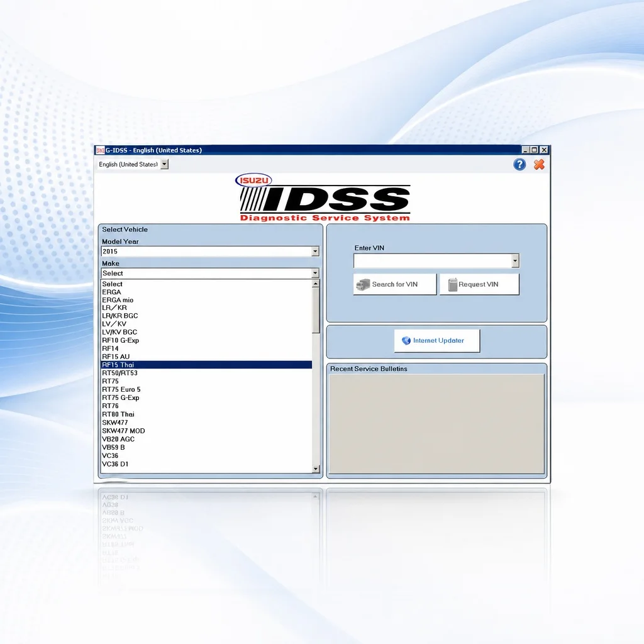644x644 pixels.
Task: Click the Model Year 2015 combo box
Action: click(x=210, y=252)
